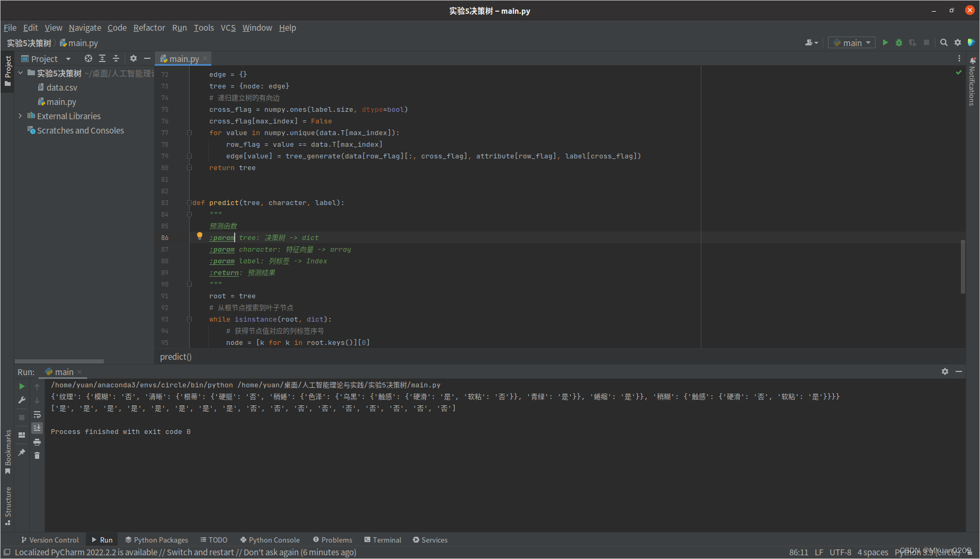
Task: Open Search Everywhere magnifier icon
Action: point(944,42)
